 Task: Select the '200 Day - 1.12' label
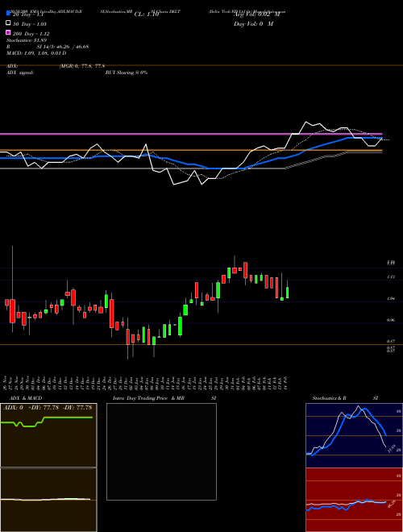click(31, 34)
